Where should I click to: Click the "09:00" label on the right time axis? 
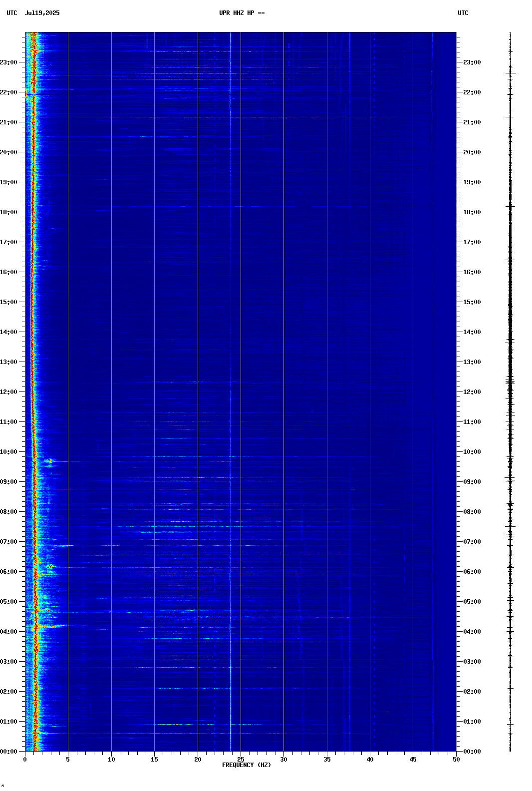[472, 482]
